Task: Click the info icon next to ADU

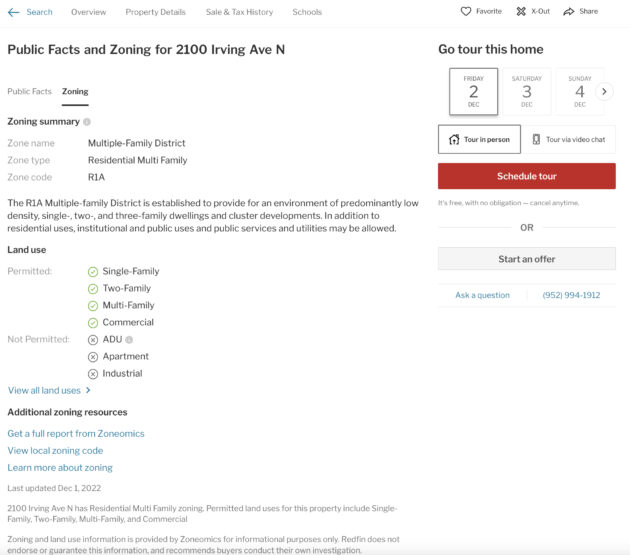Action: [x=129, y=340]
